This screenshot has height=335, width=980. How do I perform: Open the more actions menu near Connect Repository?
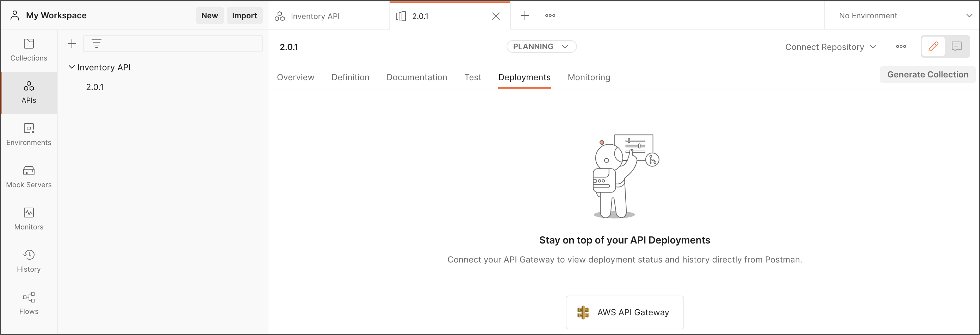pyautogui.click(x=901, y=46)
